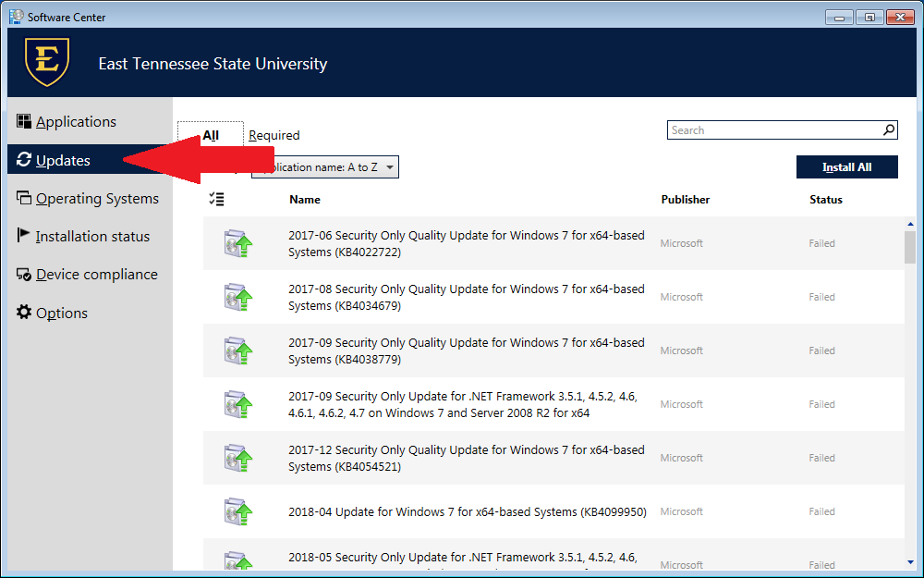Select the 2017-12 Security Only update KB4054521
924x578 pixels.
pos(467,458)
